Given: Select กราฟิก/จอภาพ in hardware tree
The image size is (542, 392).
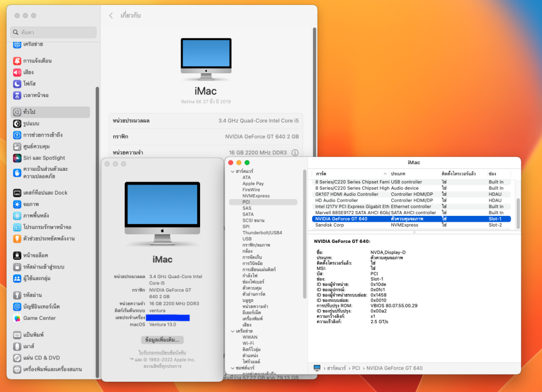Looking at the screenshot, I should click(256, 245).
